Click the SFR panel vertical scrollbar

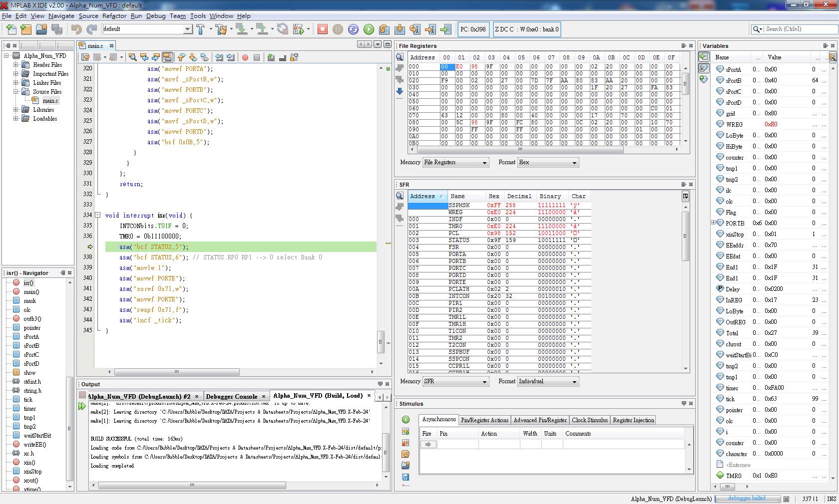686,236
